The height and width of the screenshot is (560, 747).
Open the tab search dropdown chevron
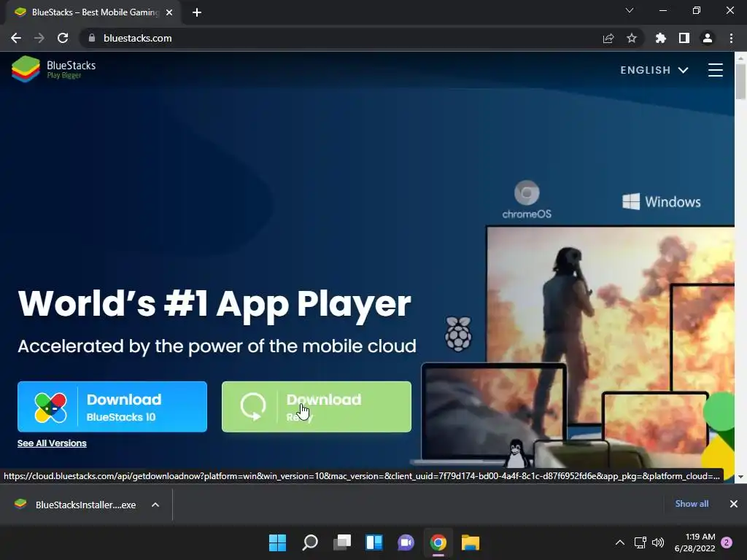click(x=630, y=10)
